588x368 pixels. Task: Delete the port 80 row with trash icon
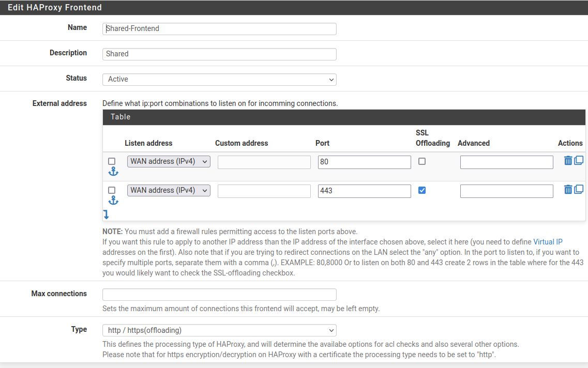[568, 161]
